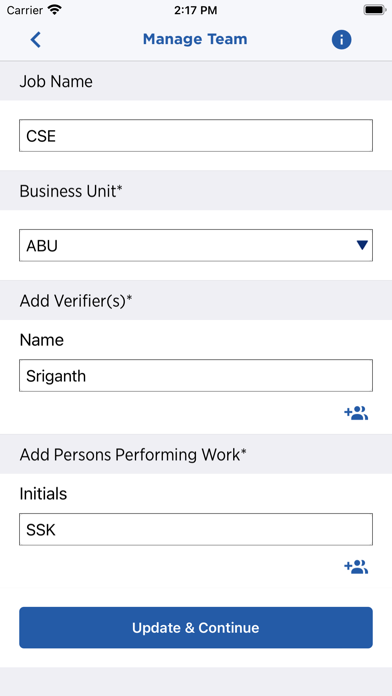
Task: Open the info icon in header
Action: point(341,40)
